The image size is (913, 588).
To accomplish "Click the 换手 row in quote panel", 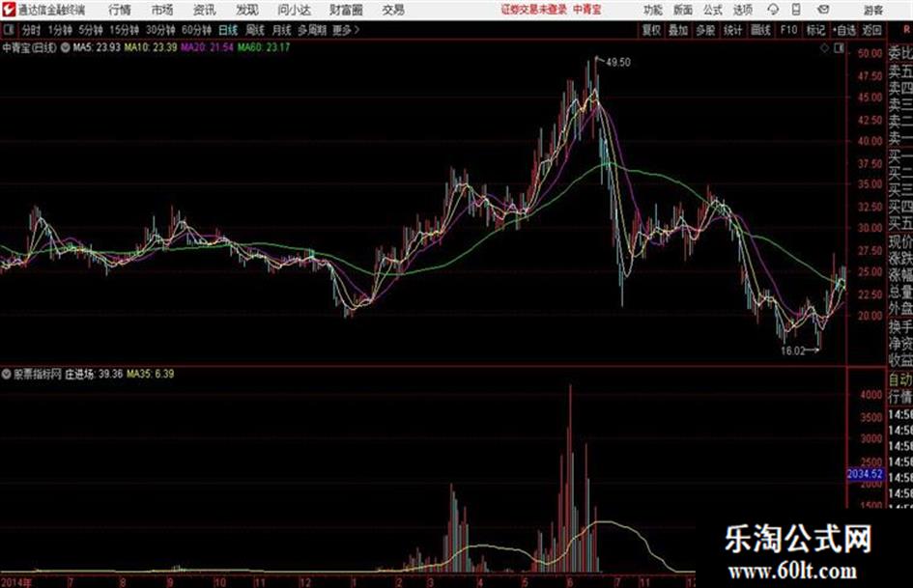I will [x=900, y=326].
